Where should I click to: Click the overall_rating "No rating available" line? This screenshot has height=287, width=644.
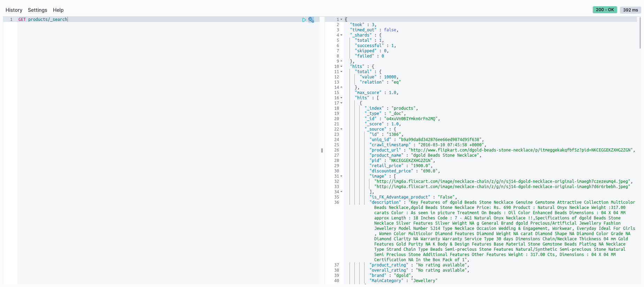[x=419, y=270]
